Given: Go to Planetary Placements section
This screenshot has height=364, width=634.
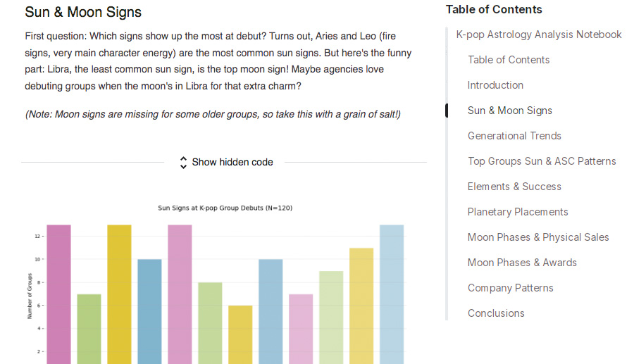Looking at the screenshot, I should (517, 212).
